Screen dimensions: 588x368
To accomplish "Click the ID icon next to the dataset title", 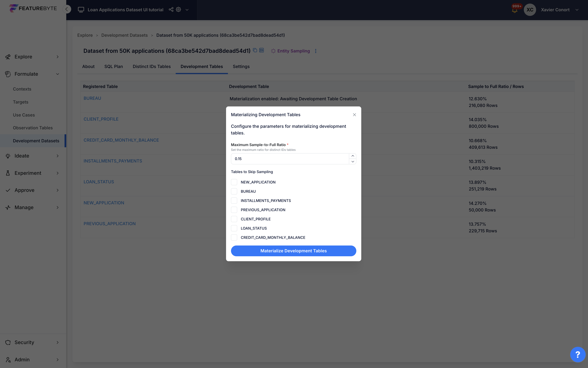I will pos(261,50).
